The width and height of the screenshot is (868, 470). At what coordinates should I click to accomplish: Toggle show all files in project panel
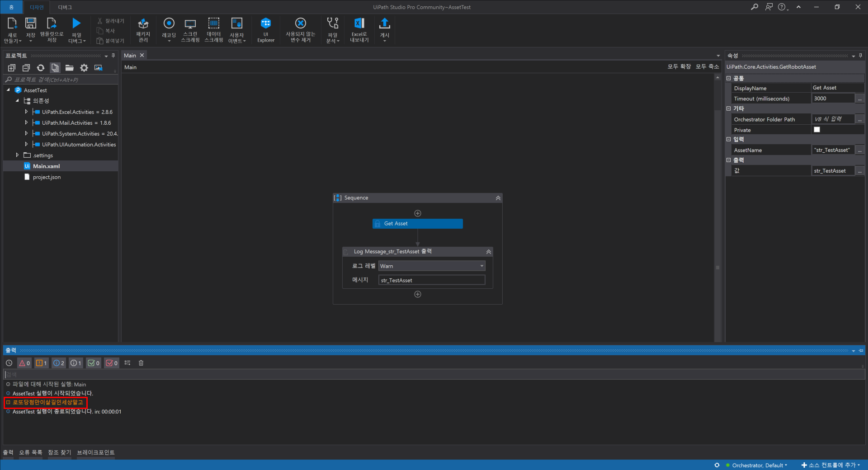pyautogui.click(x=55, y=68)
